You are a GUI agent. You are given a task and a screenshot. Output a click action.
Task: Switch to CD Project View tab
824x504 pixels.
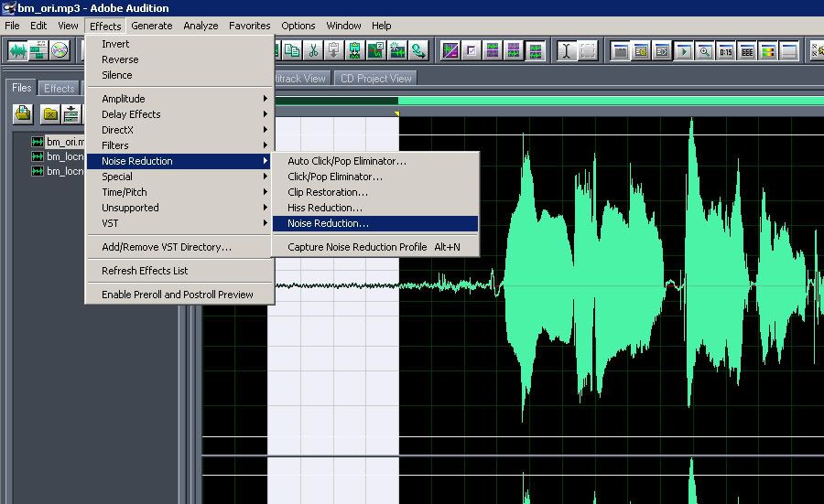point(375,79)
